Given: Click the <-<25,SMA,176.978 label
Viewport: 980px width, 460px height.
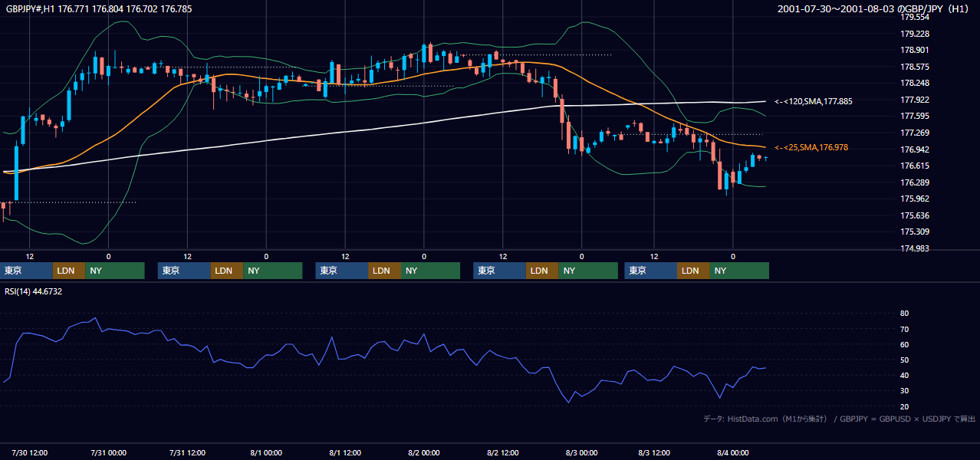Looking at the screenshot, I should click(x=811, y=147).
